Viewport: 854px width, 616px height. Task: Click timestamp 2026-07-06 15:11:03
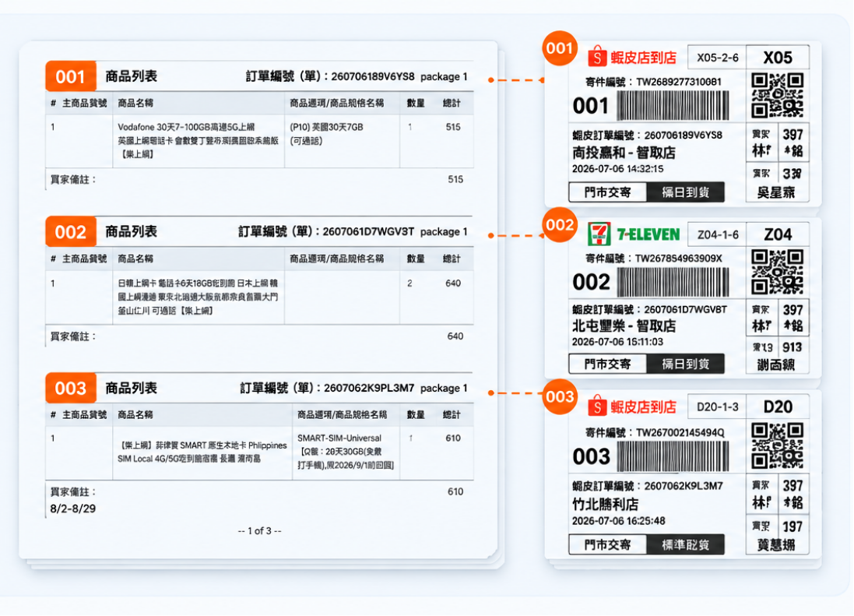point(617,342)
